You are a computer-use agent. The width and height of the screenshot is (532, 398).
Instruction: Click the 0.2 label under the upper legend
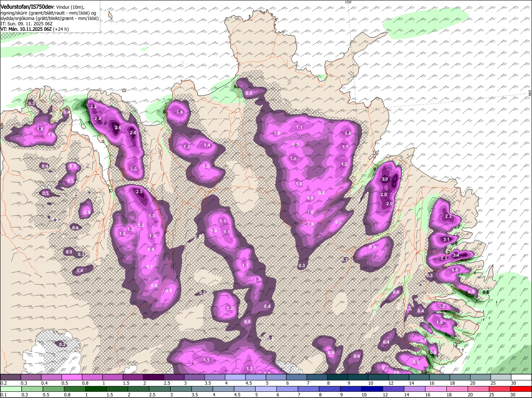pos(3,383)
